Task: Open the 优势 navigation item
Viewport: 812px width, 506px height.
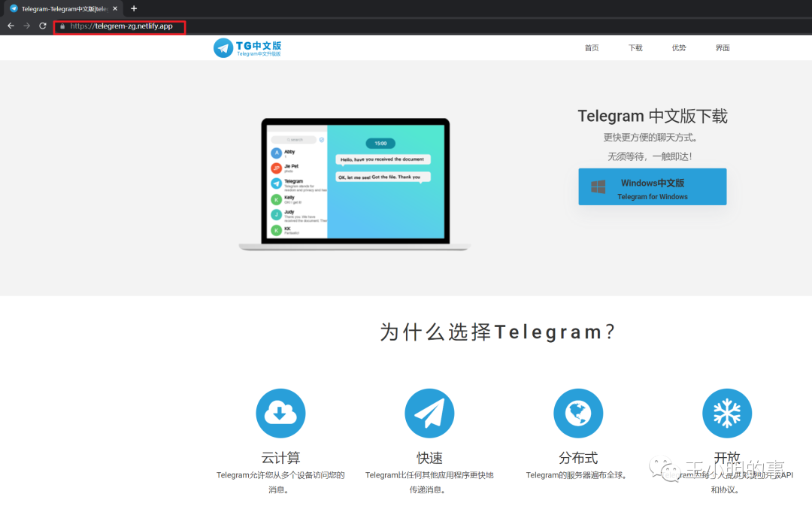Action: 679,47
